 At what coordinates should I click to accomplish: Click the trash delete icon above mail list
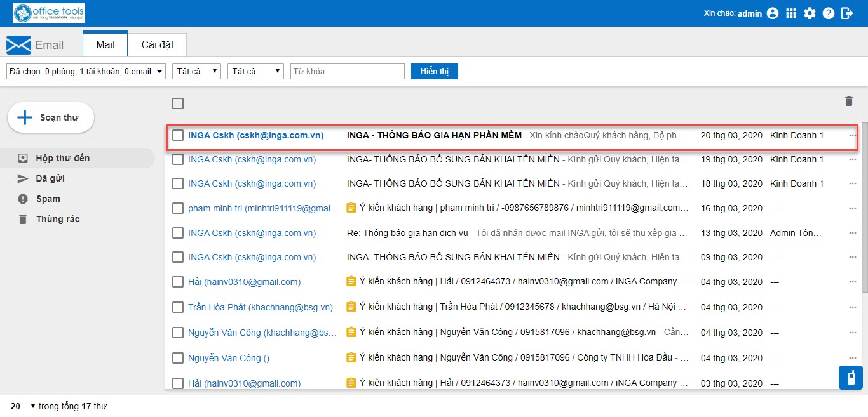(849, 102)
